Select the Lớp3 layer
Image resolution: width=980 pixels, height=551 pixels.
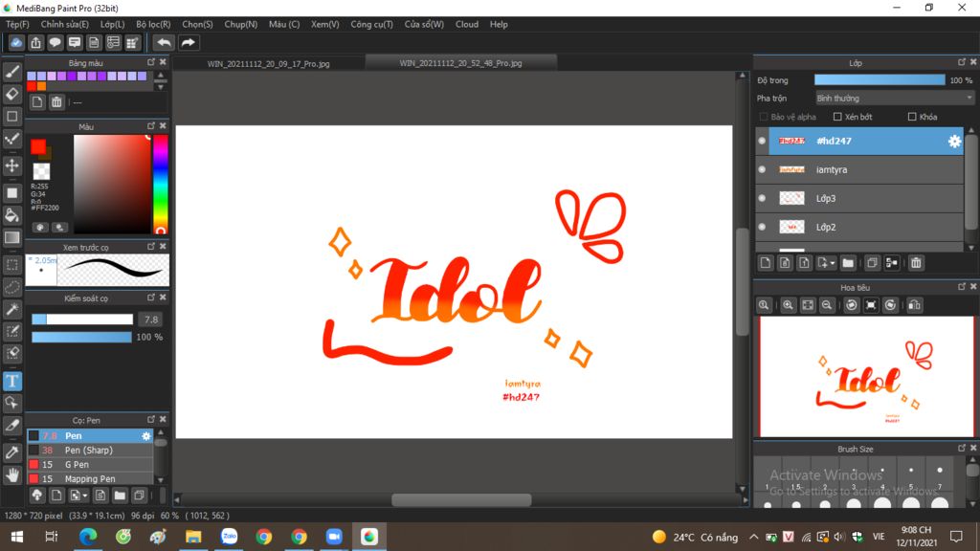865,199
